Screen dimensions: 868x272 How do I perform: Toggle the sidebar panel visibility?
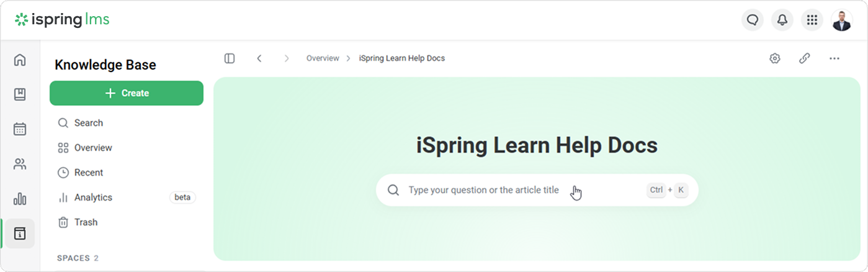click(230, 58)
